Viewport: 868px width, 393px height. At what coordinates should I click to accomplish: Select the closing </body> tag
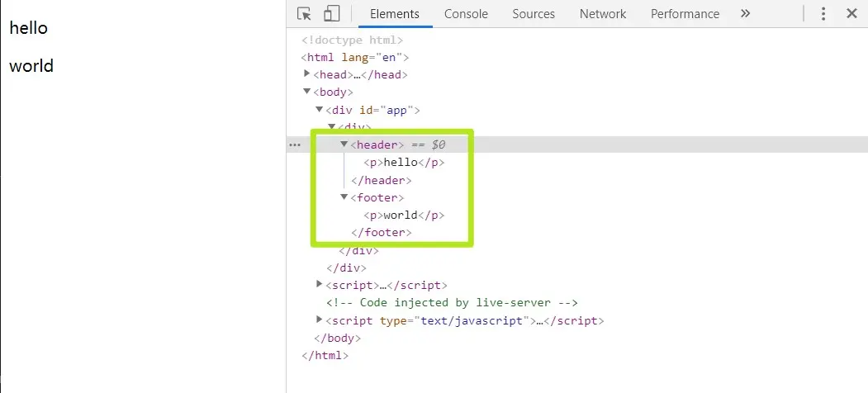(337, 338)
